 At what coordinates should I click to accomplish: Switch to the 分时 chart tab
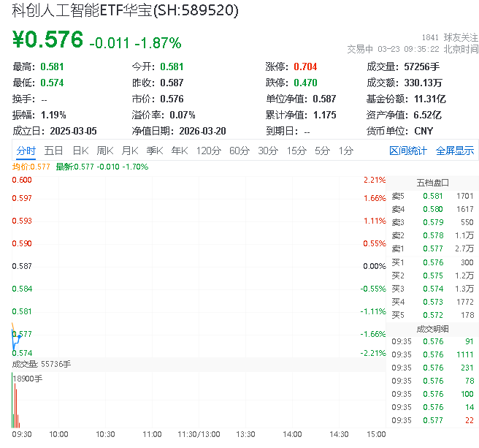pyautogui.click(x=26, y=151)
